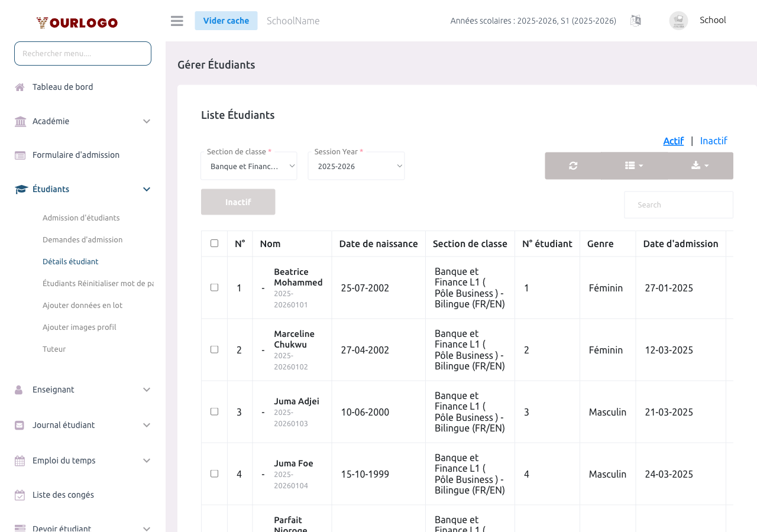
Task: Open the hamburger menu toggle
Action: (x=176, y=20)
